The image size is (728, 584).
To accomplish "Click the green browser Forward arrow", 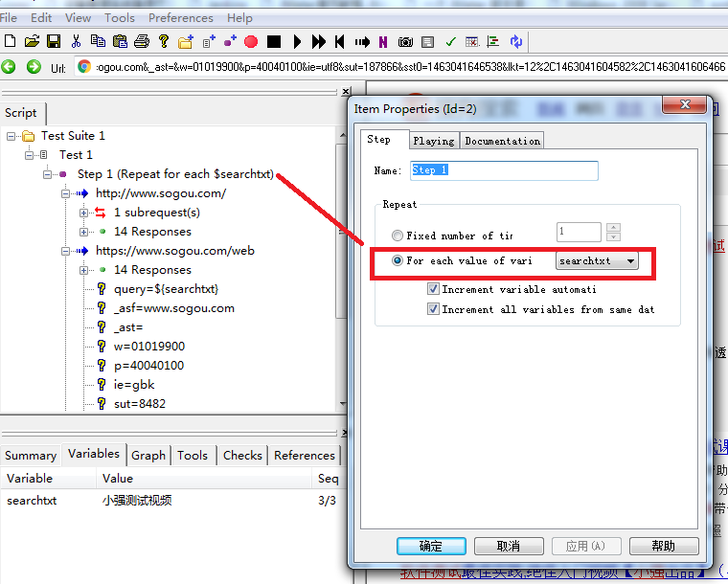I will tap(34, 67).
